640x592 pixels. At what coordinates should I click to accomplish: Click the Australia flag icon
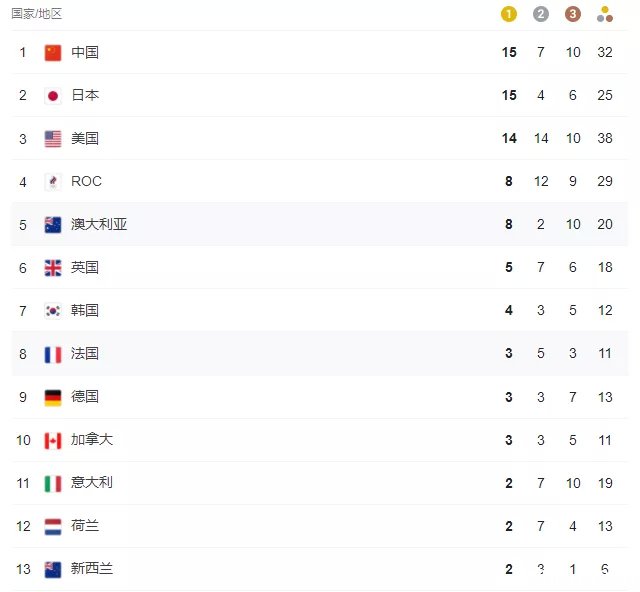53,225
